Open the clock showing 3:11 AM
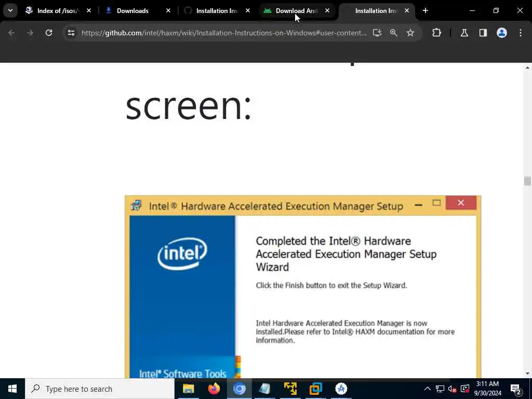 coord(487,389)
